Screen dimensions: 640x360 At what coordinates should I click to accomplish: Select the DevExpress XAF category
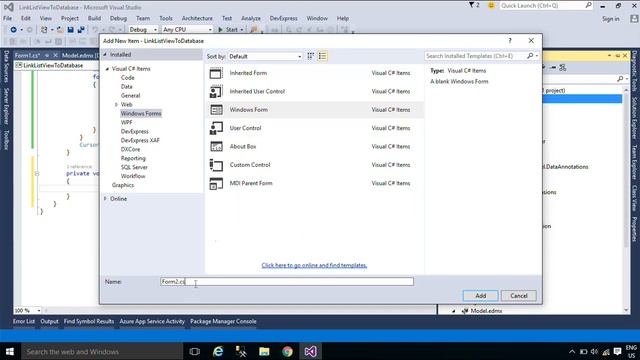(140, 140)
